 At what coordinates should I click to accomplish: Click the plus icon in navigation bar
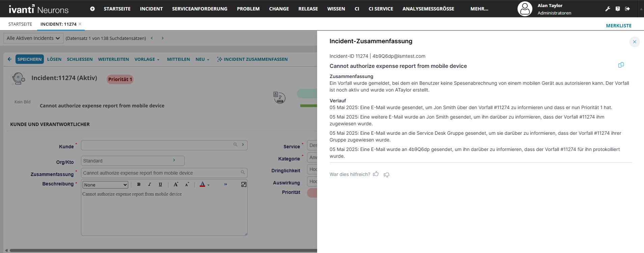coord(92,9)
